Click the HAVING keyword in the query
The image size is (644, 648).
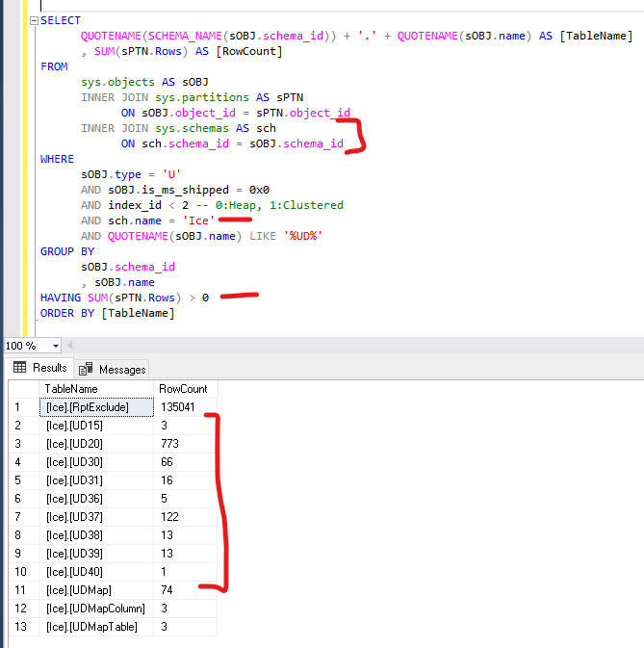[x=61, y=298]
